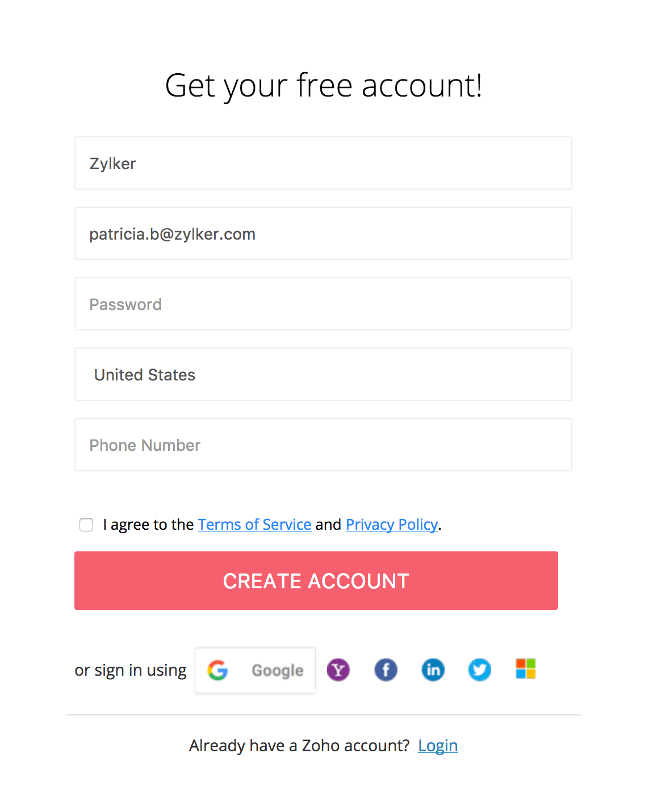Follow the Login link
The image size is (653, 812).
(438, 746)
